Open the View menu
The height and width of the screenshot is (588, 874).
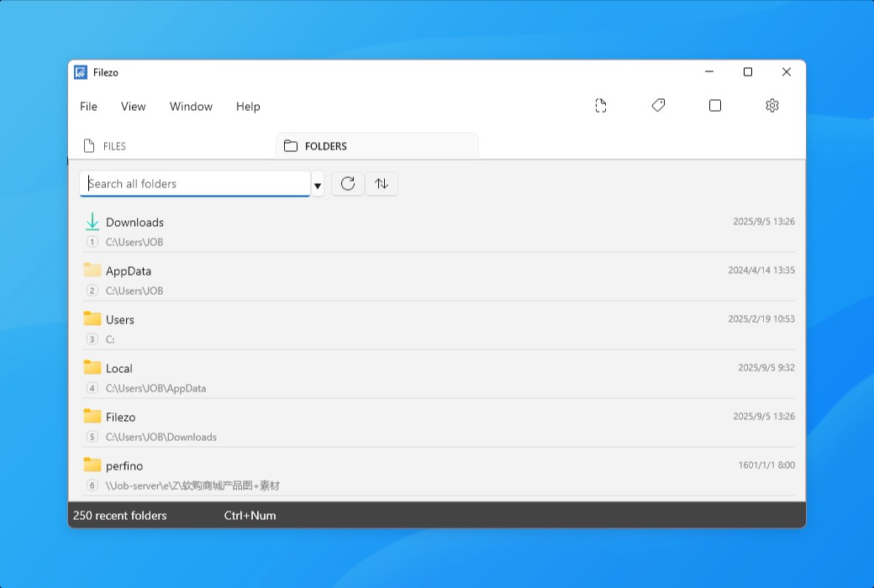tap(134, 107)
